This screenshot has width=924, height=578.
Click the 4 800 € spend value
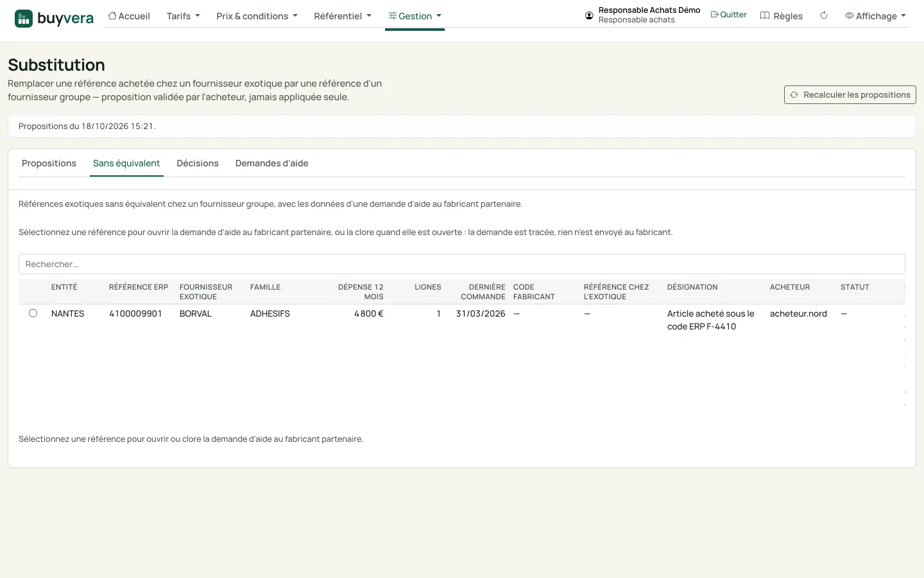369,313
